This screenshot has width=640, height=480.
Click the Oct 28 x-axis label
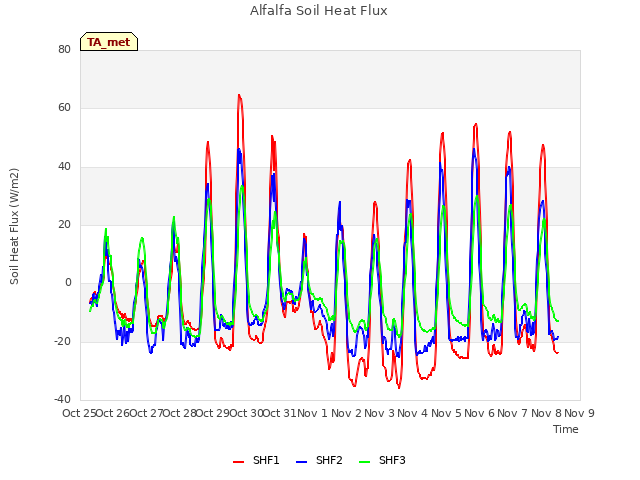tap(180, 413)
